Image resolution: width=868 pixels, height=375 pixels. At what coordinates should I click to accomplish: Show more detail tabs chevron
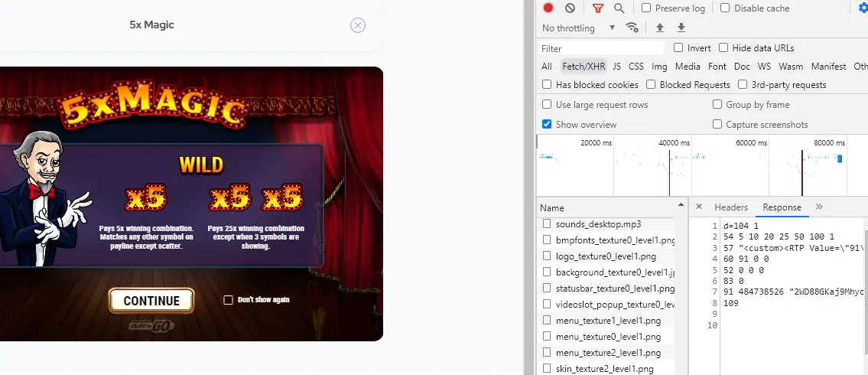coord(819,207)
